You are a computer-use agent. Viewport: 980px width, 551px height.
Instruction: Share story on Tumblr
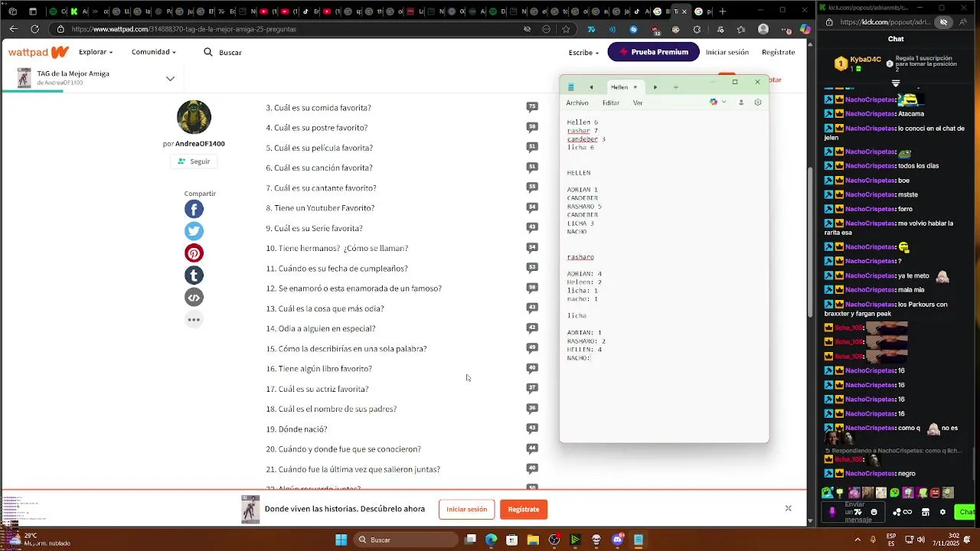coord(194,275)
